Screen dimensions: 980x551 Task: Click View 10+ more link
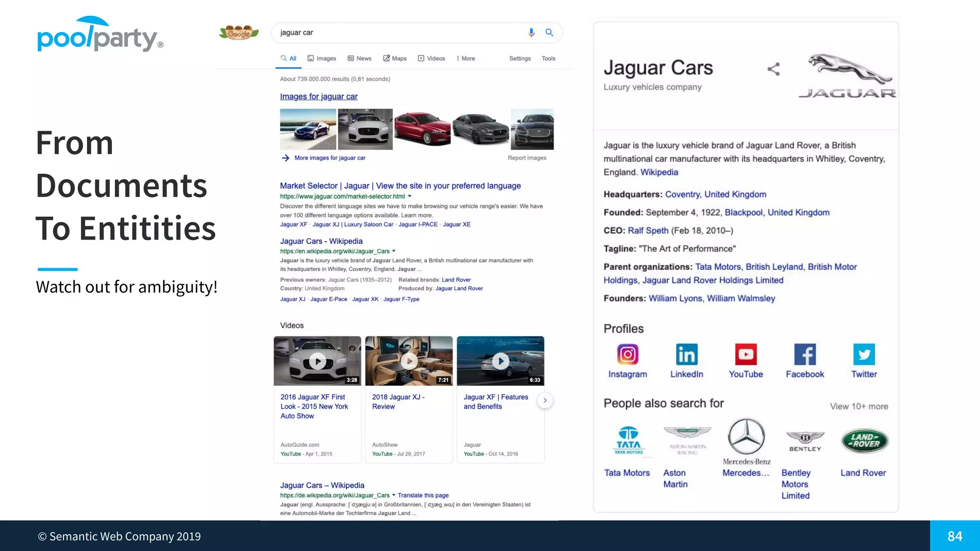859,406
